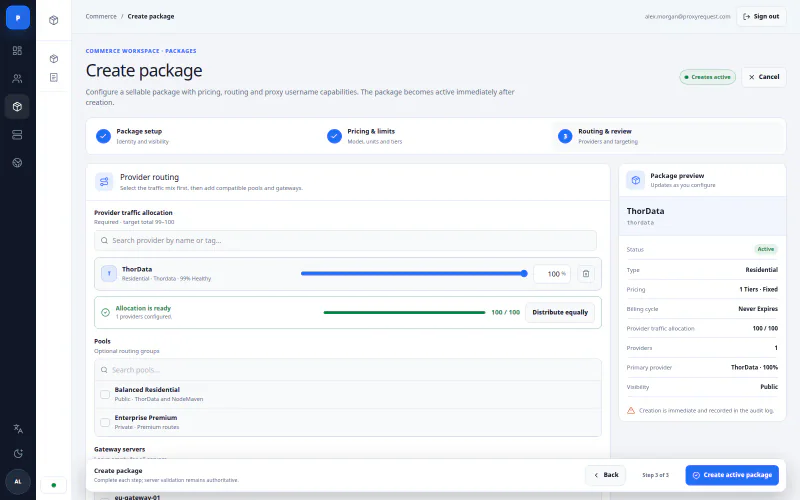Image resolution: width=800 pixels, height=500 pixels.
Task: Click the ThorData provider avatar icon
Action: (109, 273)
